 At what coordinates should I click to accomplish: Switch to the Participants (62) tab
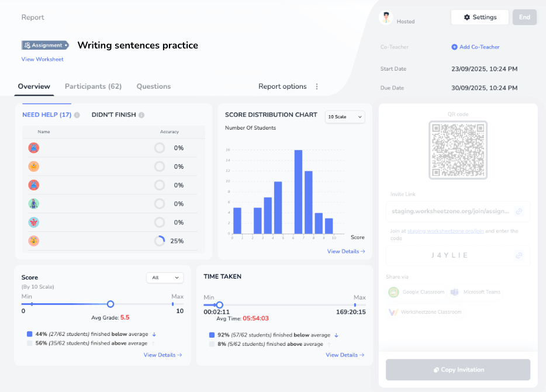point(93,86)
